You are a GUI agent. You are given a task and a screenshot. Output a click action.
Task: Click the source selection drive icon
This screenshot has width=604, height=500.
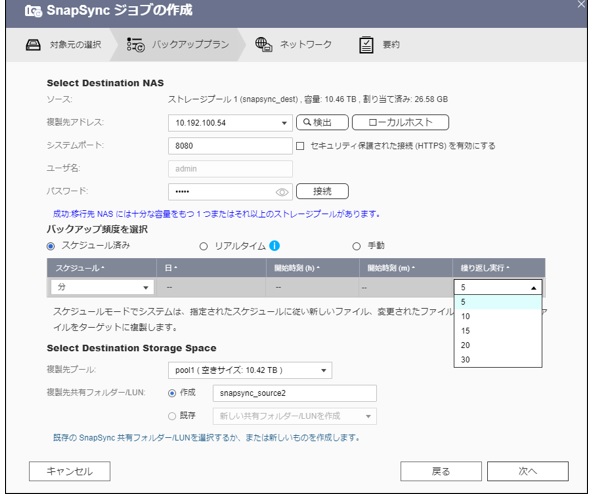tap(31, 44)
